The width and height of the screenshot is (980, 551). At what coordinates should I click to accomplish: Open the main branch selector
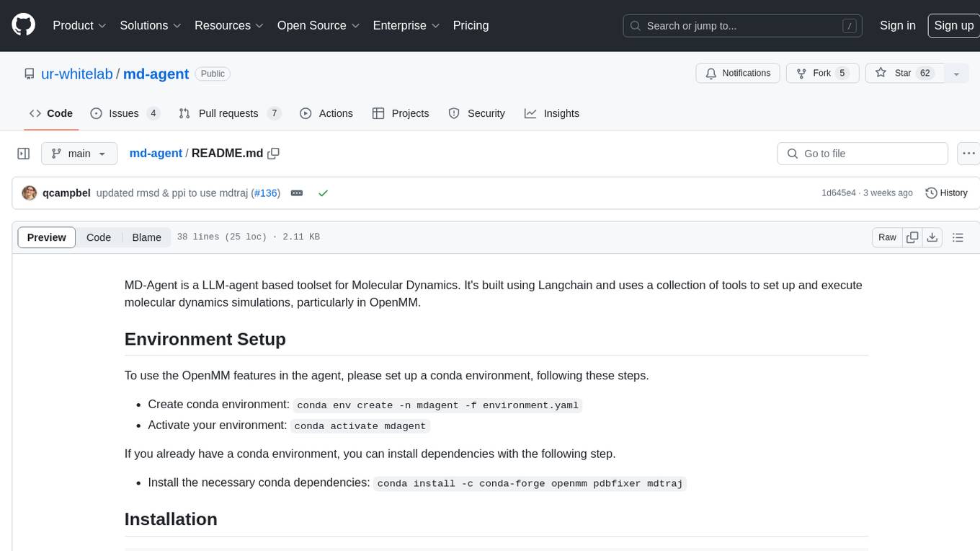(79, 154)
